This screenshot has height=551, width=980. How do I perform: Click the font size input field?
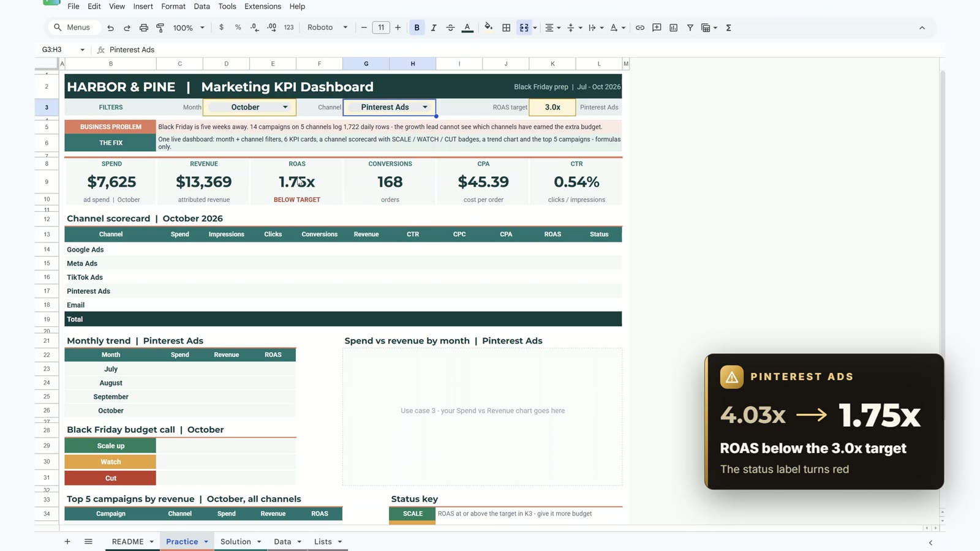[381, 28]
